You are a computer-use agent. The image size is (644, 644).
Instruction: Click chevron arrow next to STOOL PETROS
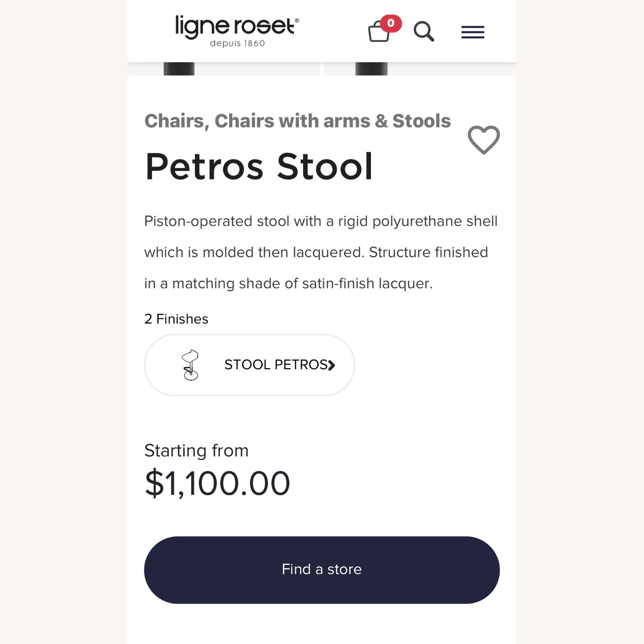(331, 365)
